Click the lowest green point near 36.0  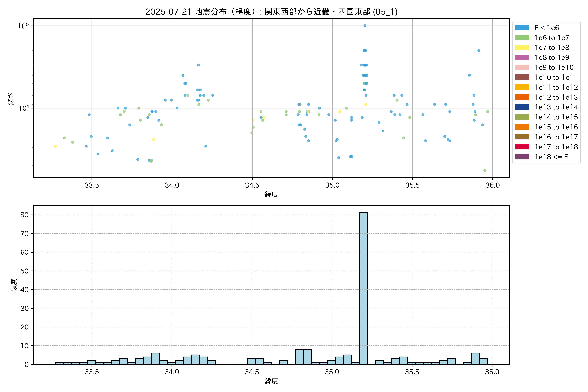(x=485, y=170)
